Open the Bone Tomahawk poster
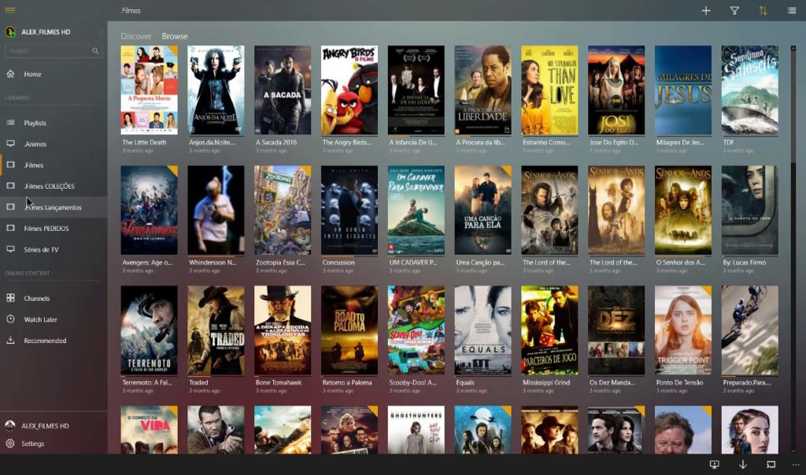 (283, 330)
